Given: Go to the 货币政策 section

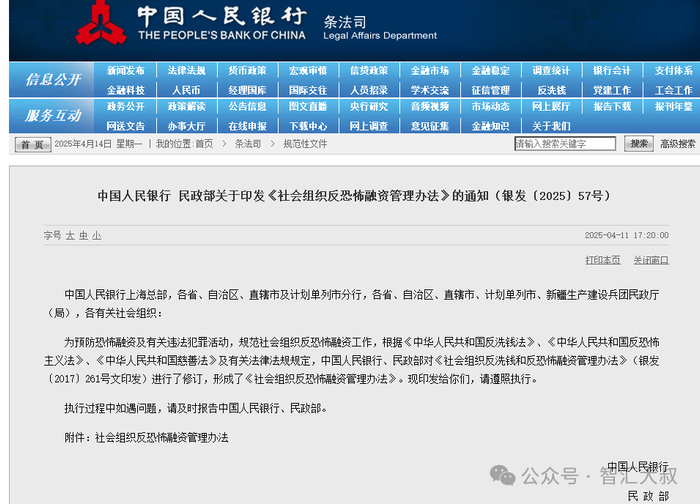Looking at the screenshot, I should tap(247, 71).
